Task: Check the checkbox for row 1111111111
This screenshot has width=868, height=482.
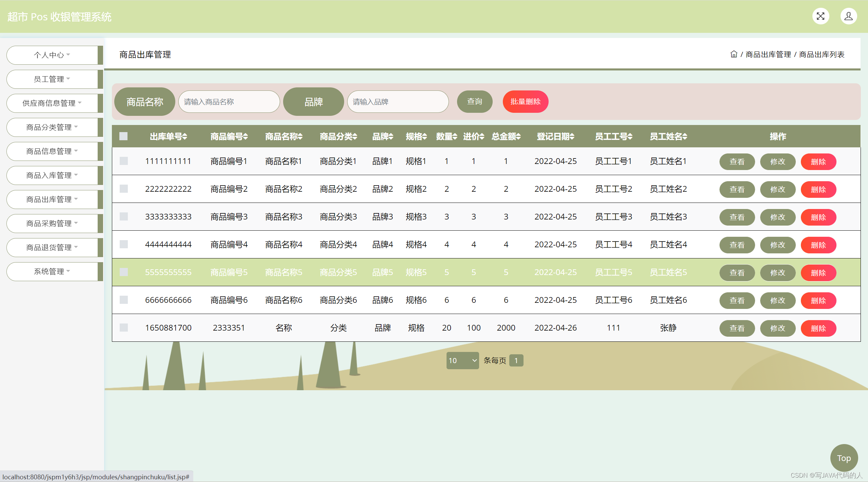Action: tap(123, 161)
